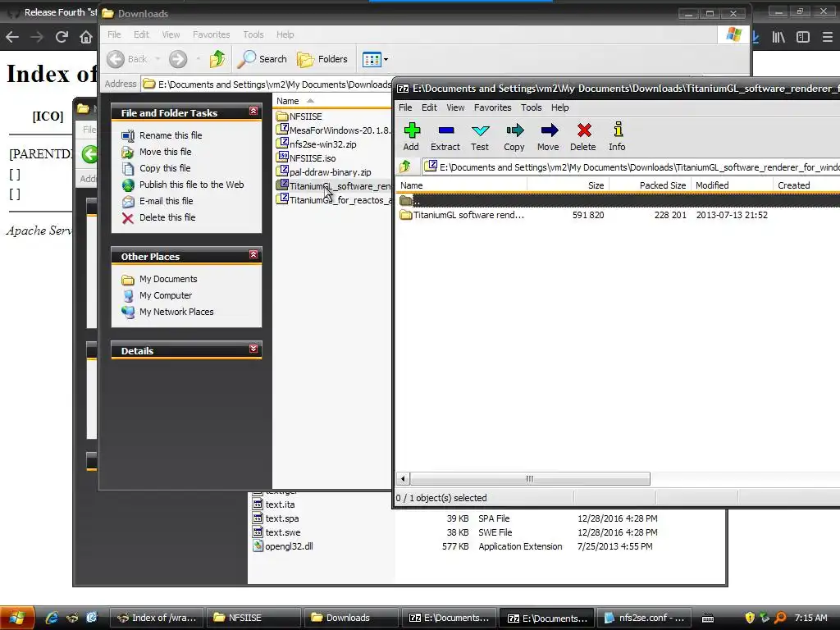
Task: Collapse the File and Folder Tasks panel
Action: tap(253, 111)
